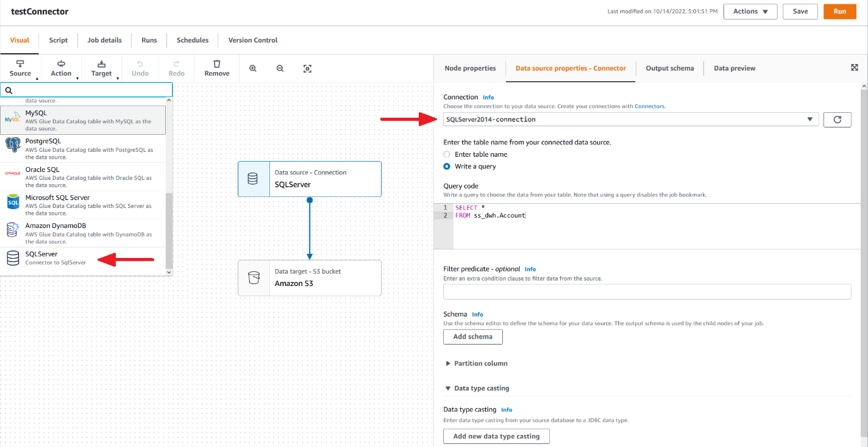Switch to the Node properties tab
Image resolution: width=868 pixels, height=447 pixels.
[x=471, y=68]
